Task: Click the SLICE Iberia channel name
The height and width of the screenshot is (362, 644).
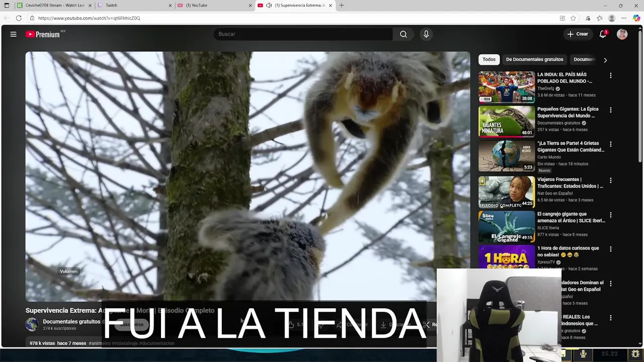Action: [x=548, y=228]
